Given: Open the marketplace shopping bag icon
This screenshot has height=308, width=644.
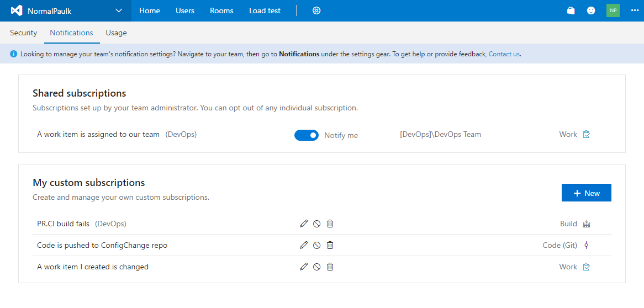Looking at the screenshot, I should pyautogui.click(x=571, y=10).
